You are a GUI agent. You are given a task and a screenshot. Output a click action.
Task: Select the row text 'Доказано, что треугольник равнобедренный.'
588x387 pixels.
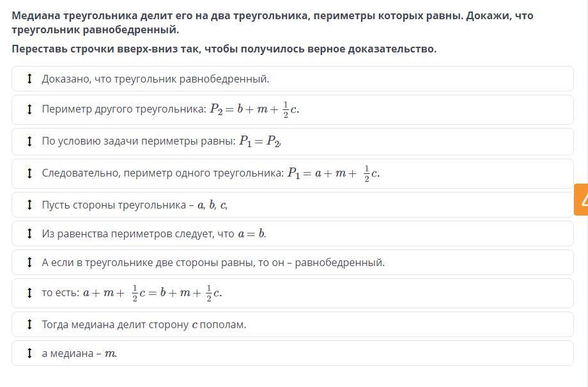click(155, 79)
